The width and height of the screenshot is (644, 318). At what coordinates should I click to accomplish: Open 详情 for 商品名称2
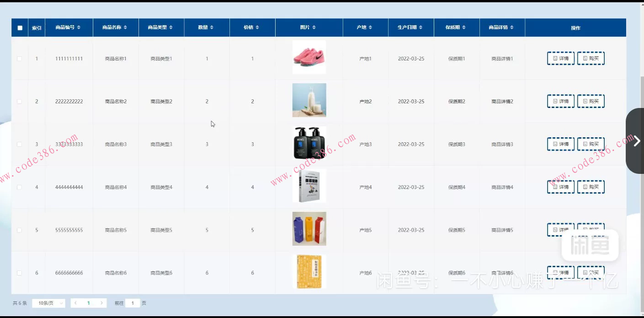[560, 101]
